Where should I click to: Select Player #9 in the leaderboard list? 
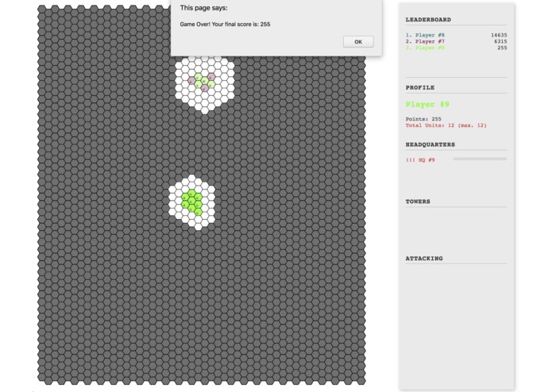pos(425,48)
